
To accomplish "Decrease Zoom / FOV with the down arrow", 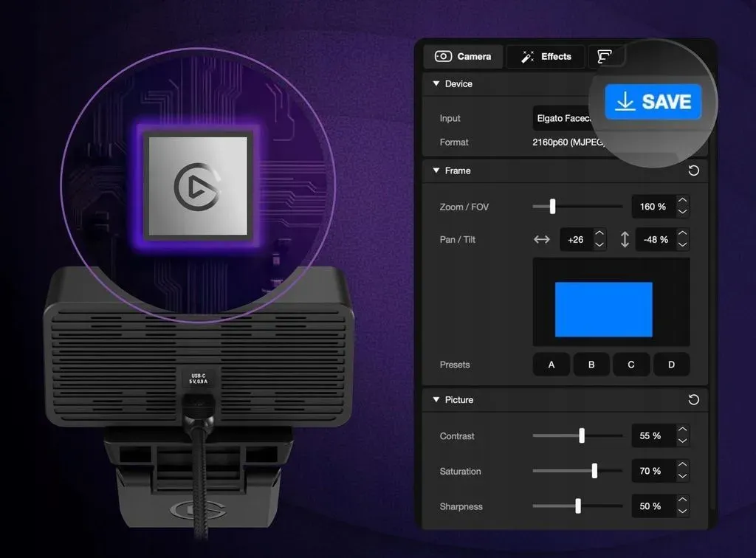I will (x=682, y=212).
